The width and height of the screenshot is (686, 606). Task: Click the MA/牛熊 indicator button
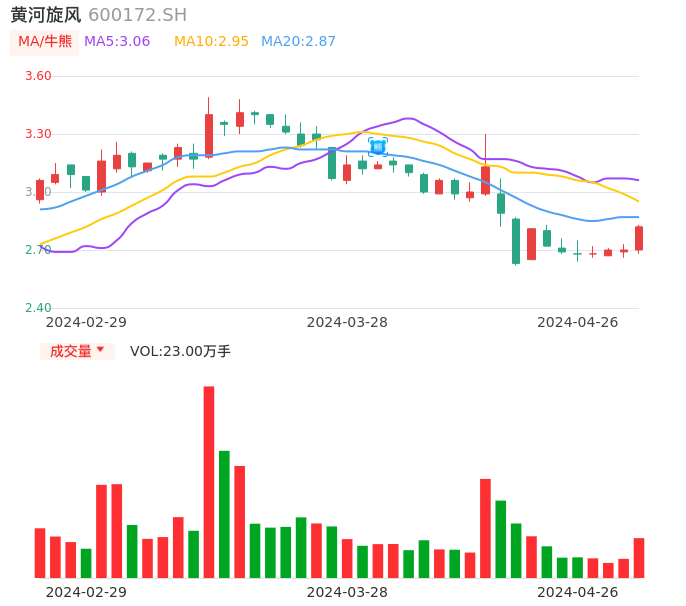45,42
